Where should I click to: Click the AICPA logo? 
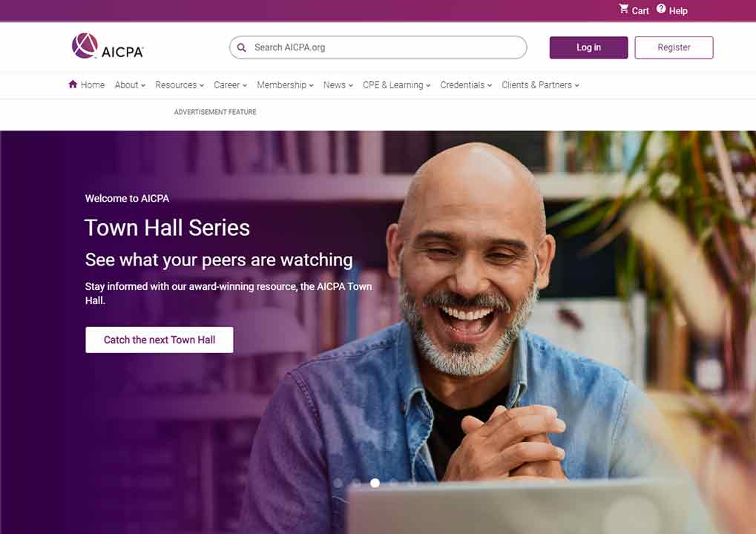(x=108, y=46)
